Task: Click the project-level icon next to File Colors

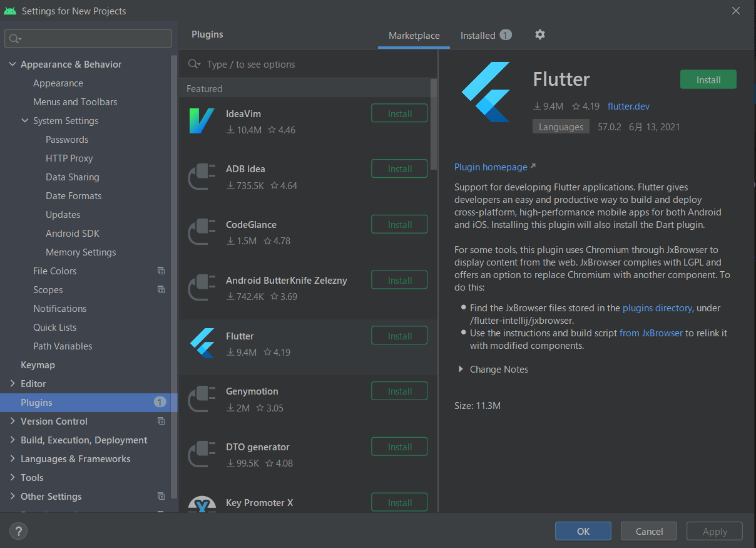Action: pyautogui.click(x=161, y=271)
